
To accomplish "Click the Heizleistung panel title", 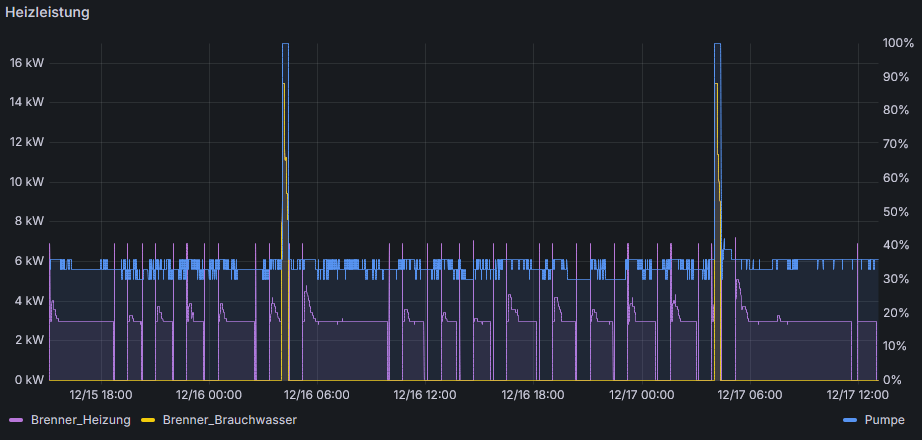I will point(48,12).
